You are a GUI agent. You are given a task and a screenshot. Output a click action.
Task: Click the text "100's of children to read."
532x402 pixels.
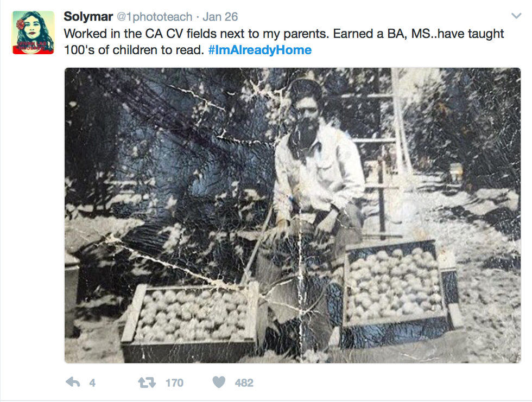click(x=134, y=50)
